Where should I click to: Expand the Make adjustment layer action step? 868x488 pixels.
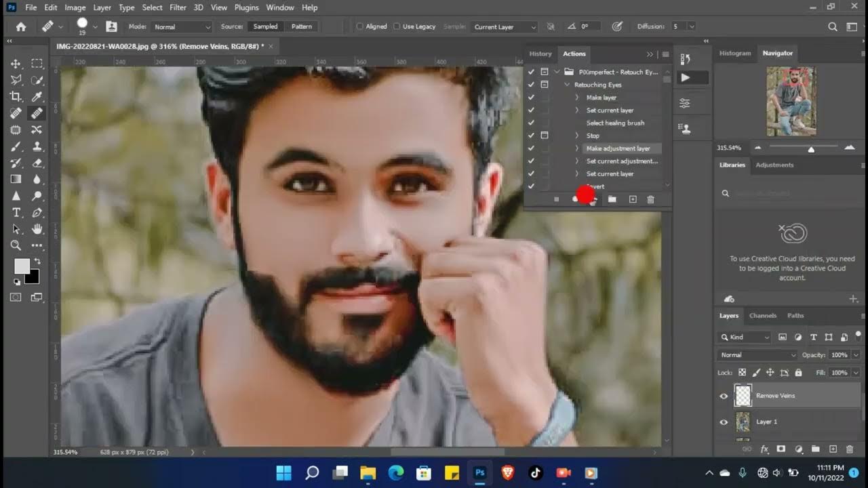click(x=577, y=148)
